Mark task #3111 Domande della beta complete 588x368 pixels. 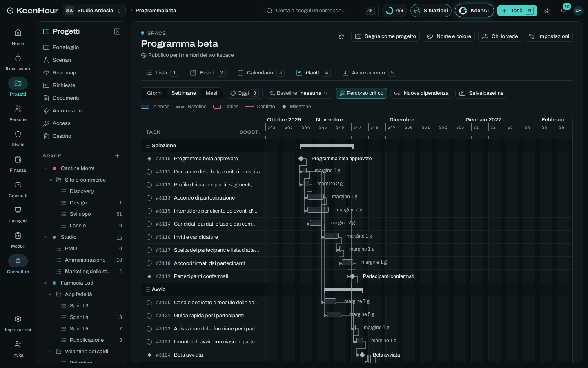coord(149,172)
